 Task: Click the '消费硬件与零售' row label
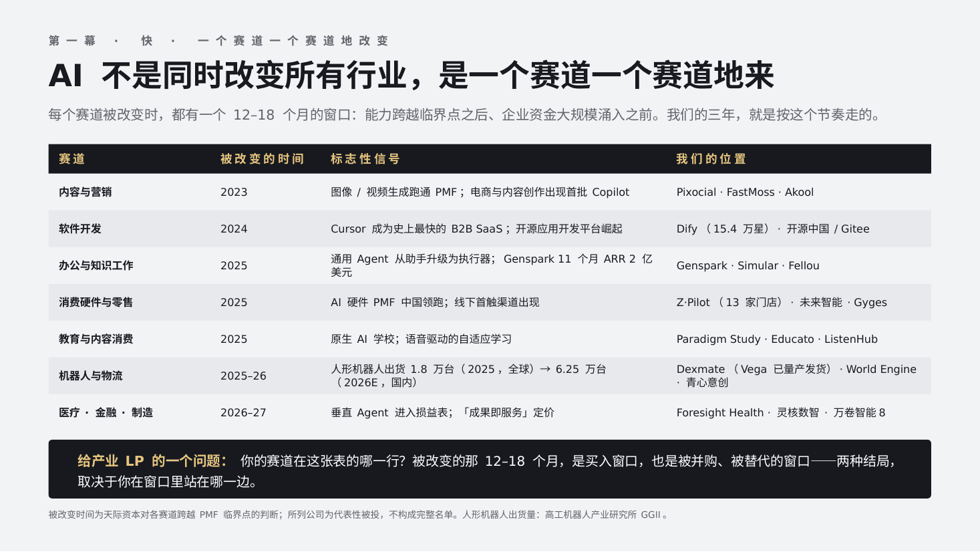[96, 302]
